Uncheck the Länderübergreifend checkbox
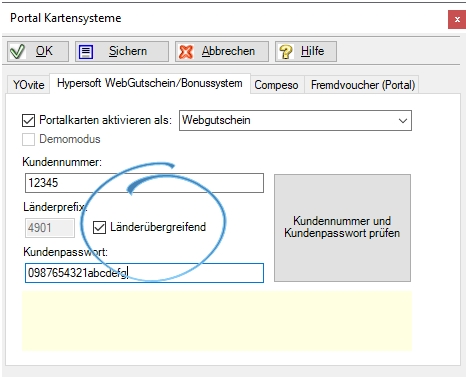The width and height of the screenshot is (466, 377). click(x=99, y=227)
